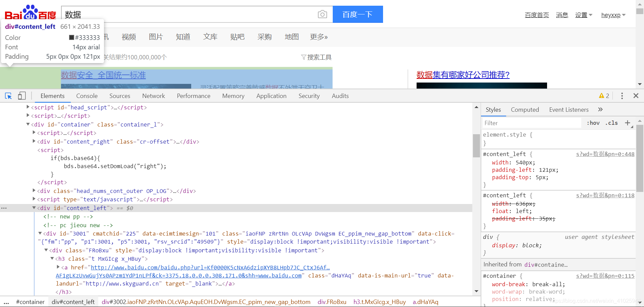
Task: Click the 百度一下 search button
Action: pyautogui.click(x=358, y=14)
